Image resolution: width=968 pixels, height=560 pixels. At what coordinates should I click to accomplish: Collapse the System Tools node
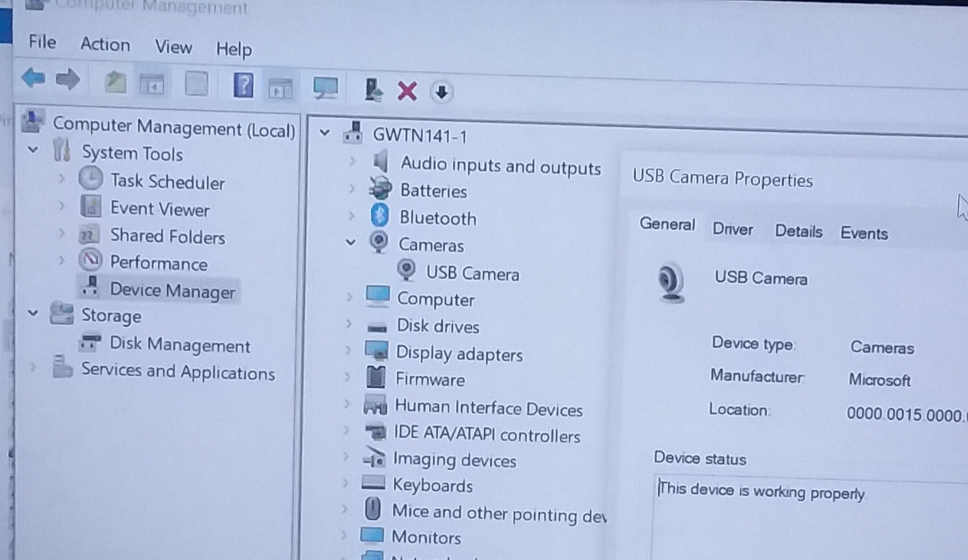click(33, 150)
